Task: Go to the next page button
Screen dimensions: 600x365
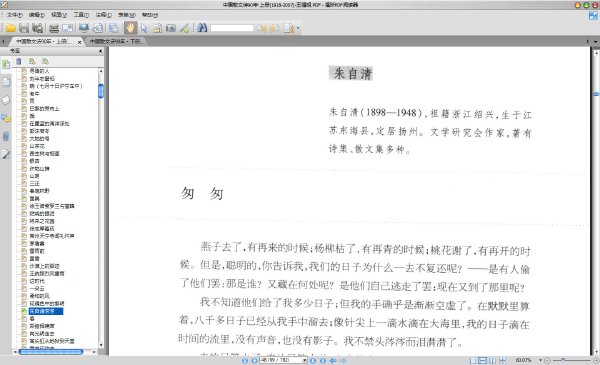Action: point(313,361)
